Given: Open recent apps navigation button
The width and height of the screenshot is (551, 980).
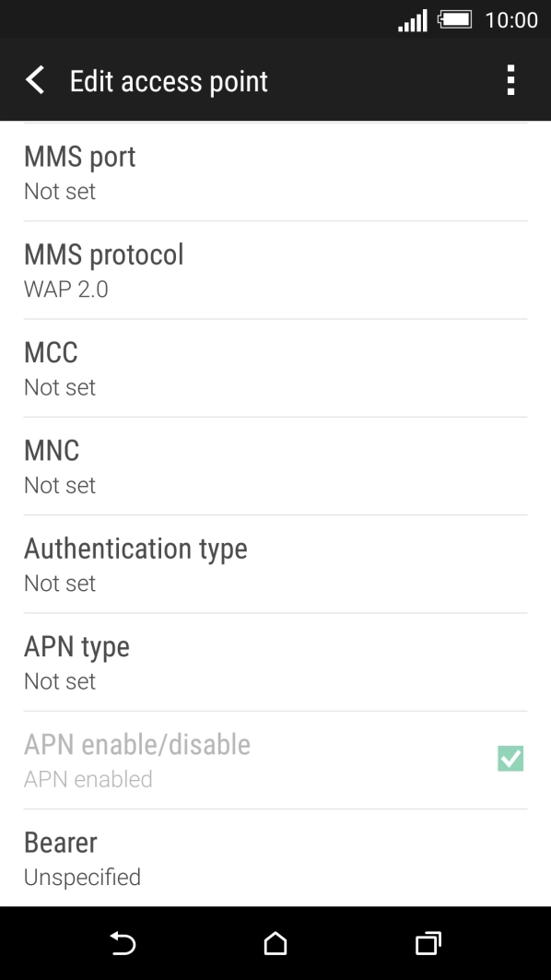Looking at the screenshot, I should (428, 944).
